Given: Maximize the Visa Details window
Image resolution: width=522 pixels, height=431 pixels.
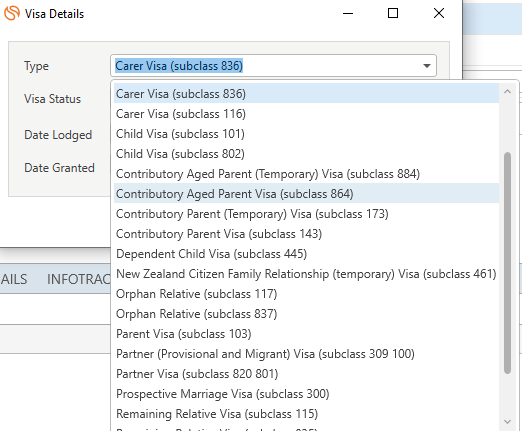Looking at the screenshot, I should point(393,13).
